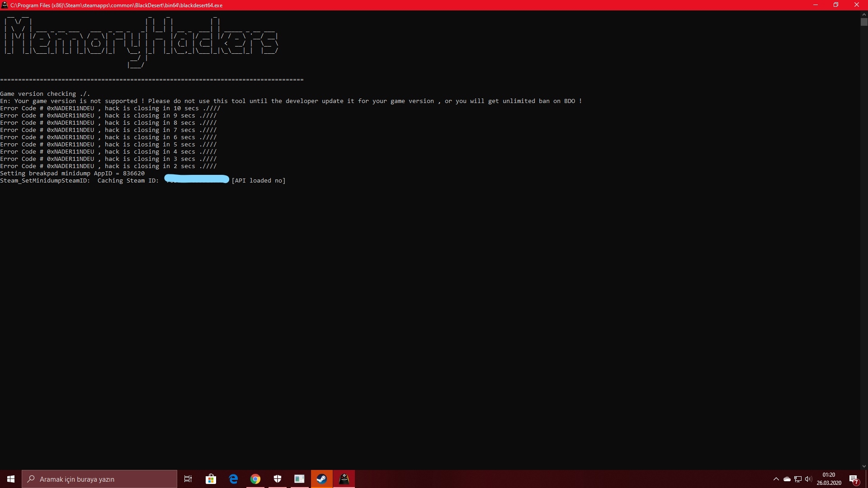Click the 'closing in 3 secs' line

click(108, 159)
